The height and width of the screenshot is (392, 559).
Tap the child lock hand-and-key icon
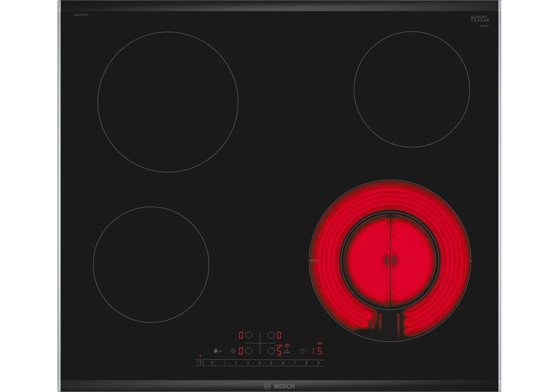click(x=218, y=351)
